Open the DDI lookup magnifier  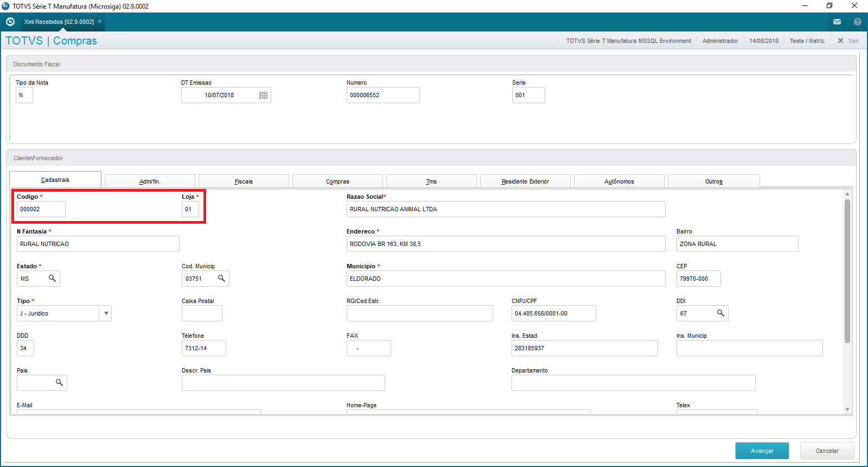click(720, 313)
